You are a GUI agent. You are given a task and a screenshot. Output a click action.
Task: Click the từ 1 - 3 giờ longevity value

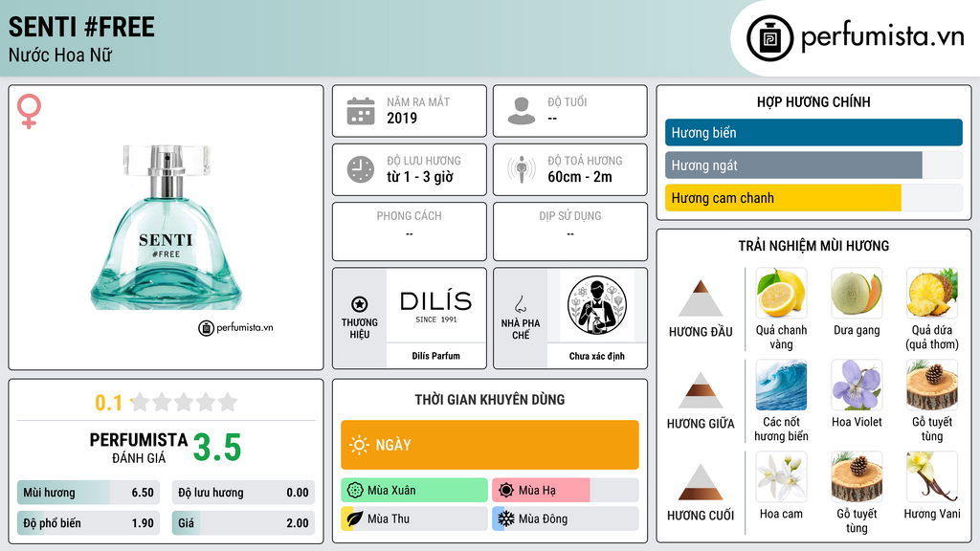(x=419, y=177)
